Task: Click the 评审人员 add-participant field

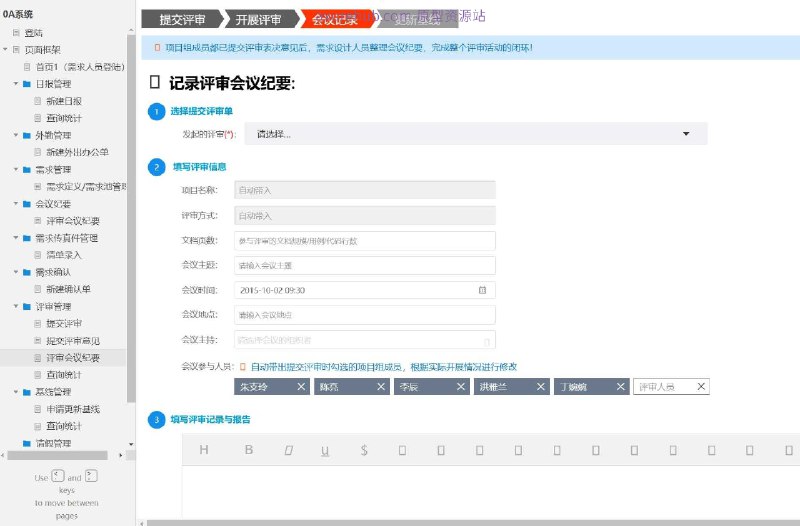Action: click(x=671, y=387)
